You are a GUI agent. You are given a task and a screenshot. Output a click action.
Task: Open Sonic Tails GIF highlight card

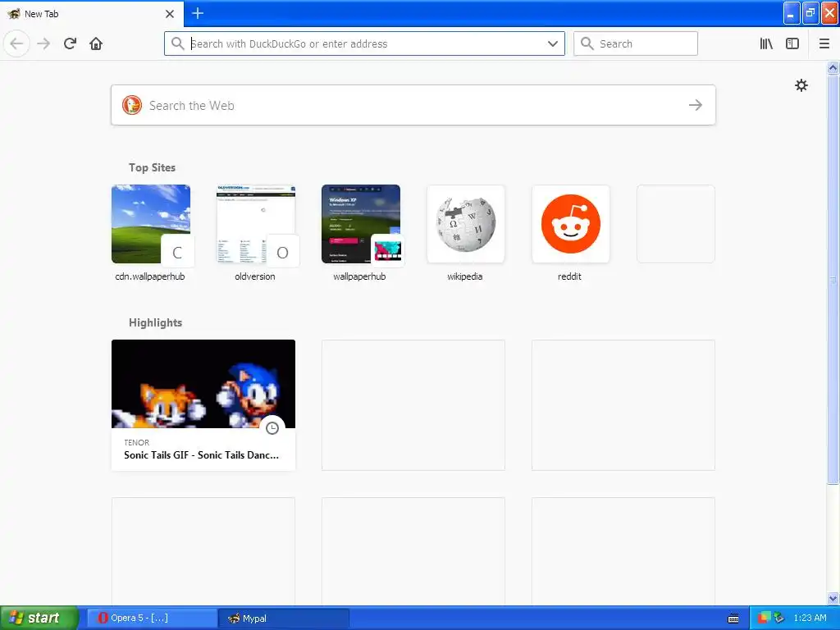point(203,405)
